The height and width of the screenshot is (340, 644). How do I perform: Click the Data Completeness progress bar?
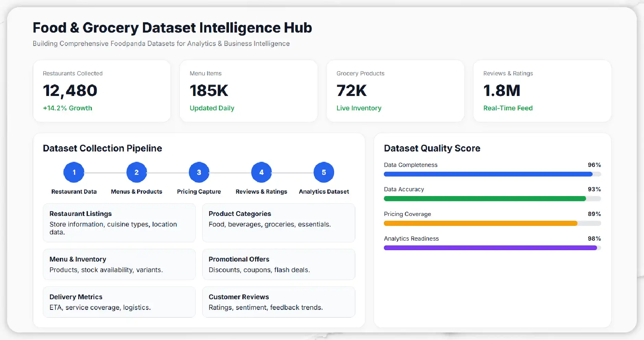point(493,174)
